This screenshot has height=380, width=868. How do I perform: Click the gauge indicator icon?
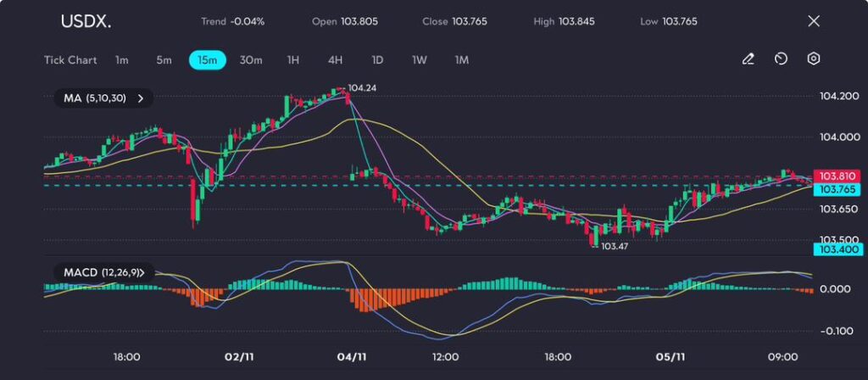point(781,59)
